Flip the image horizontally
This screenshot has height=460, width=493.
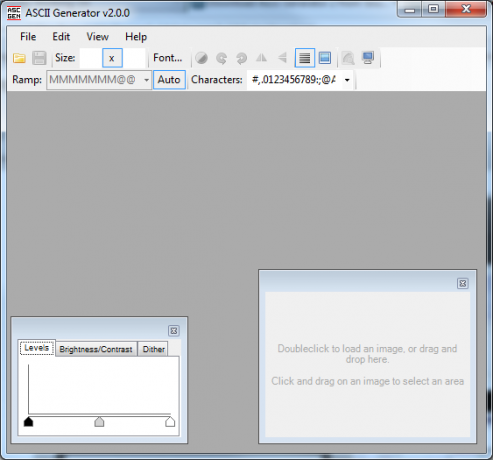coord(261,58)
